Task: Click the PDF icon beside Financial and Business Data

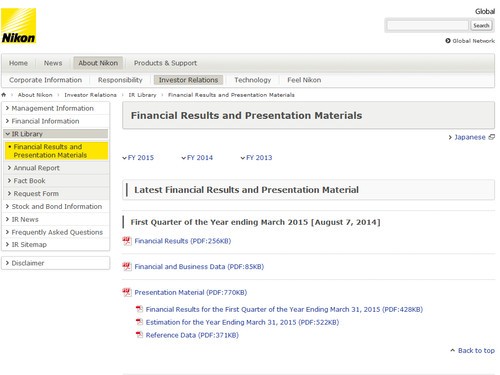Action: (127, 266)
